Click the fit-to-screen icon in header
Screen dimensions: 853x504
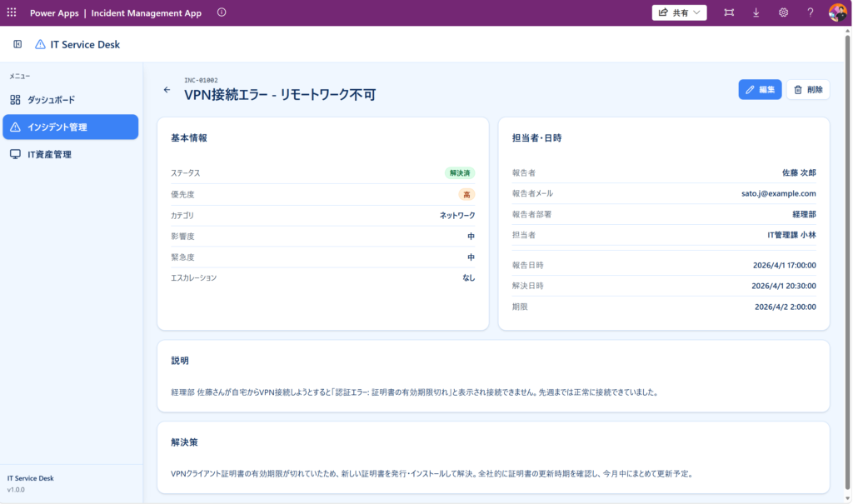[x=729, y=12]
